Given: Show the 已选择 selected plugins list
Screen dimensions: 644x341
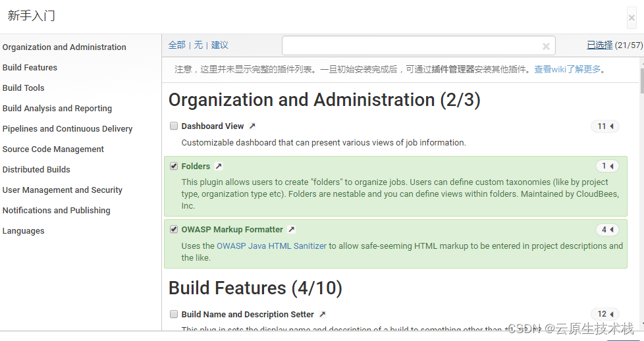Looking at the screenshot, I should point(600,45).
